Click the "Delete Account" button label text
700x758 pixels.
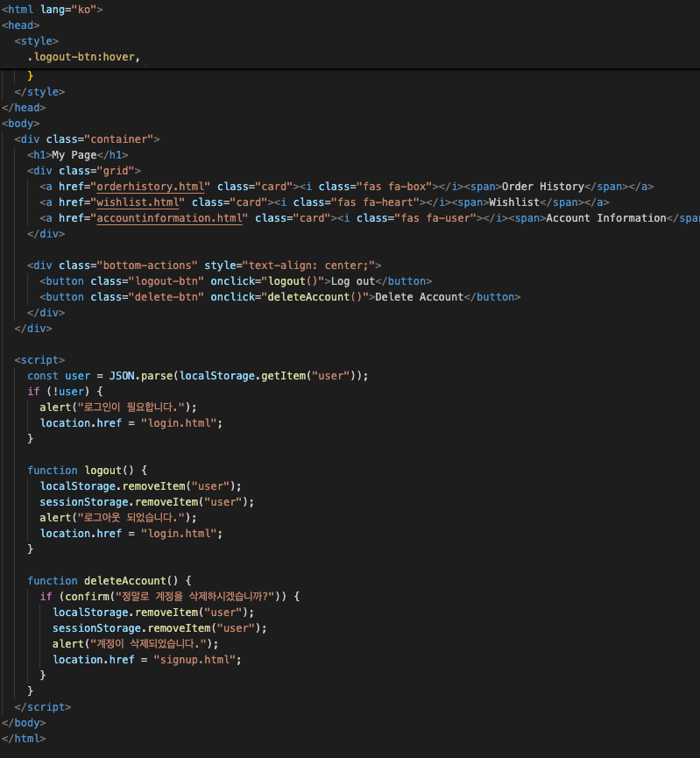pyautogui.click(x=419, y=297)
